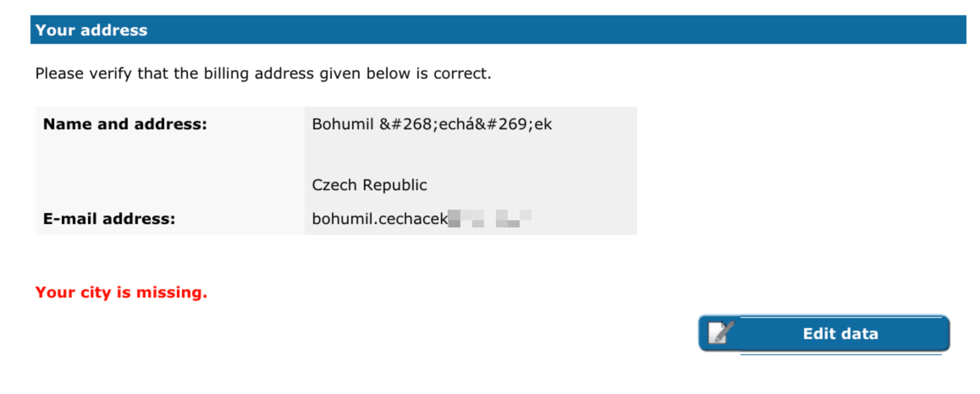Click the first name "Bohumil"
This screenshot has height=394, width=980.
[x=342, y=124]
